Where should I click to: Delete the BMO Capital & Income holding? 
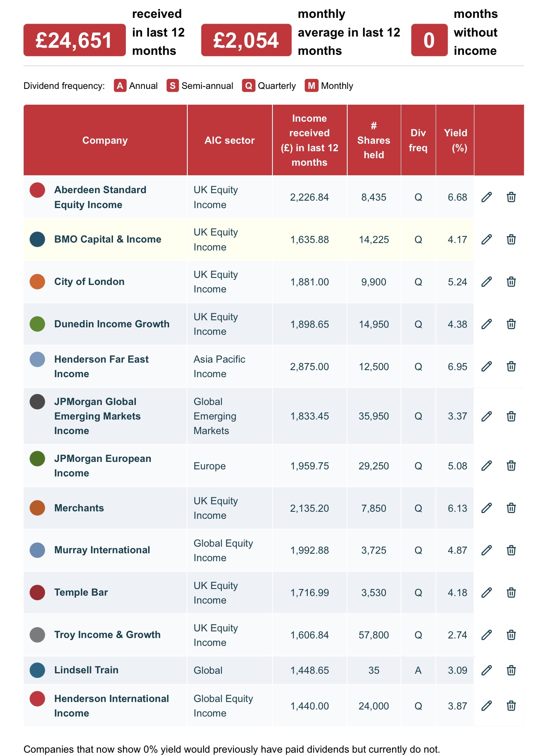[511, 239]
